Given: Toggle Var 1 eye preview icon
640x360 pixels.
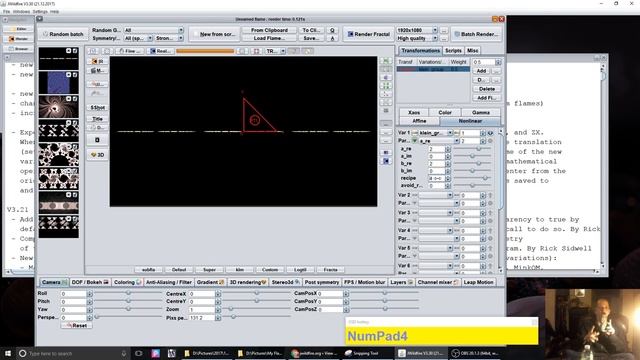Looking at the screenshot, I should pos(491,133).
